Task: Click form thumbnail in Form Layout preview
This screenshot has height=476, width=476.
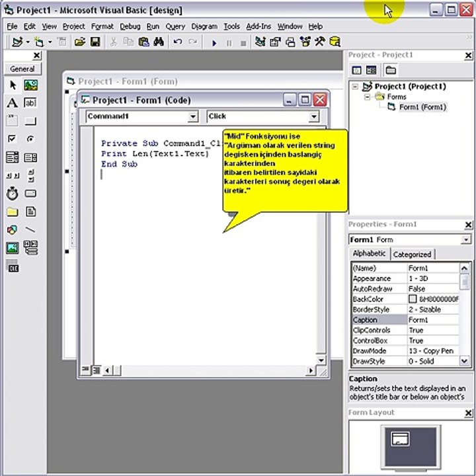Action: (401, 439)
